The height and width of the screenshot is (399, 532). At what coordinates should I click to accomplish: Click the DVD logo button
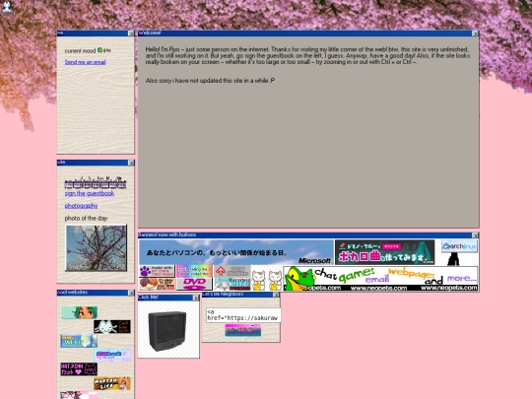pos(194,284)
